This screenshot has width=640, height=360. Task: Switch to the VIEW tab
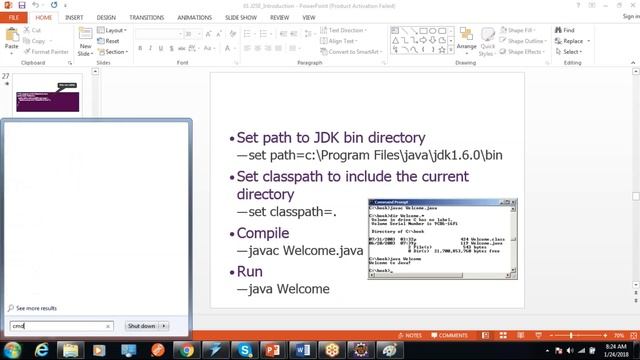(309, 18)
